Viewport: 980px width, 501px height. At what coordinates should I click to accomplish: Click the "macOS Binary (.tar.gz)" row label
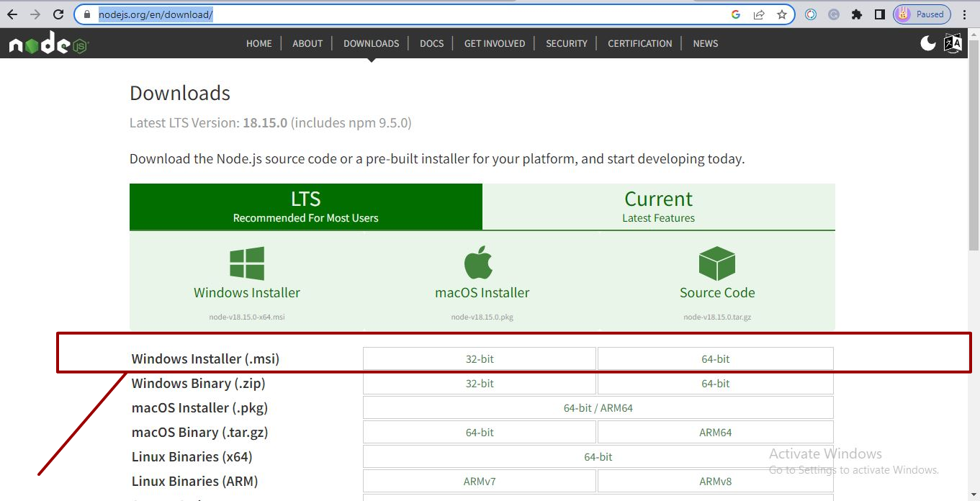click(200, 432)
